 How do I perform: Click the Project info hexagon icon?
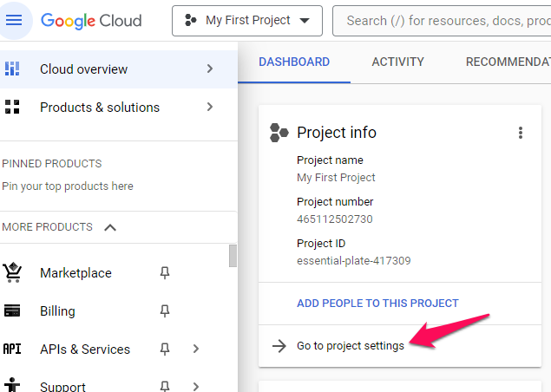point(279,133)
